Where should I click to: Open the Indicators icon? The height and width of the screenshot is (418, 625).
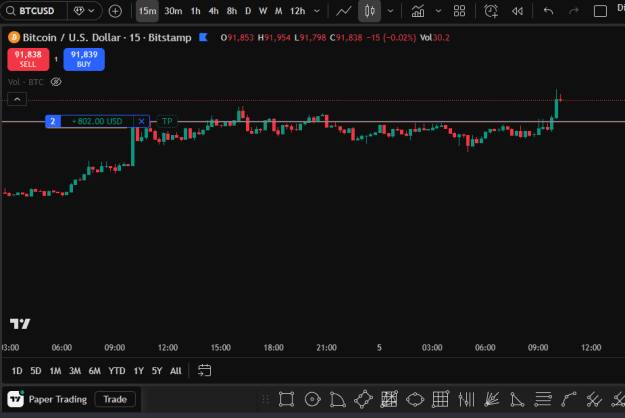pyautogui.click(x=418, y=11)
